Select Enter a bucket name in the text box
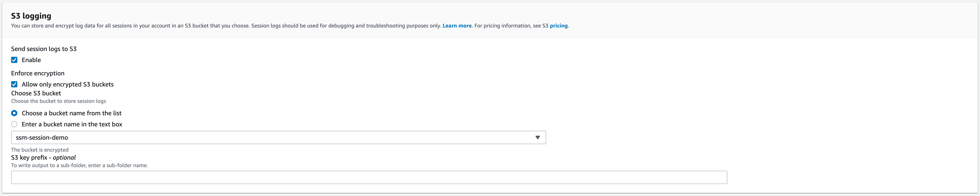 [x=14, y=124]
